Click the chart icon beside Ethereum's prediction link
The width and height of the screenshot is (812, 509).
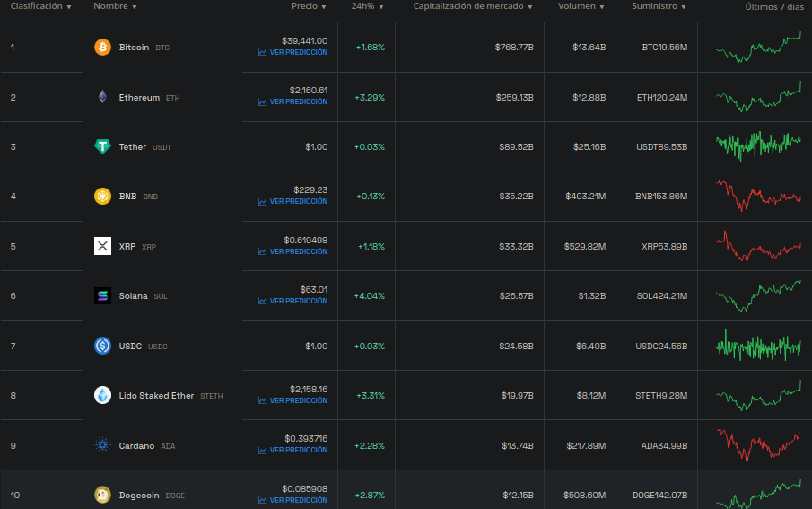(263, 102)
